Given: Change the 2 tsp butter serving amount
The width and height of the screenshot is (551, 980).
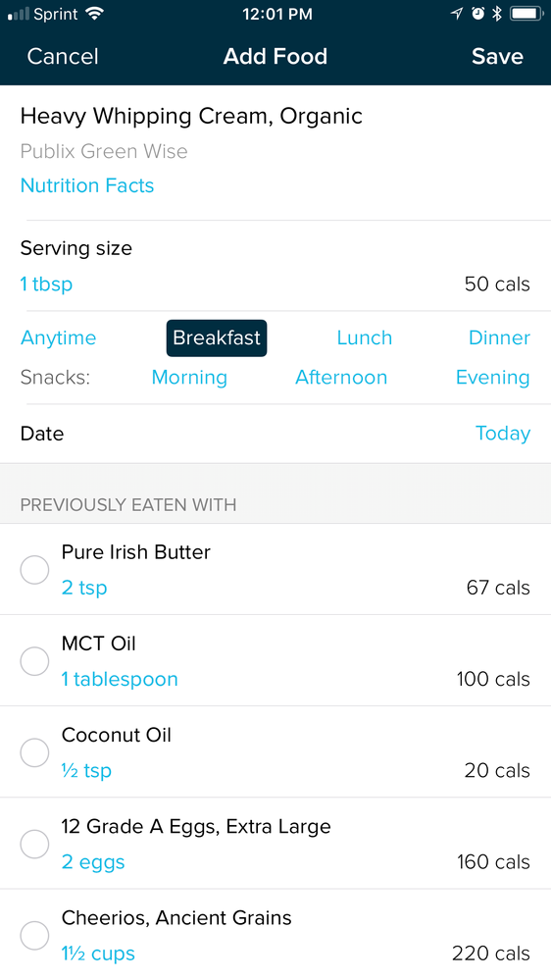Looking at the screenshot, I should pyautogui.click(x=84, y=588).
